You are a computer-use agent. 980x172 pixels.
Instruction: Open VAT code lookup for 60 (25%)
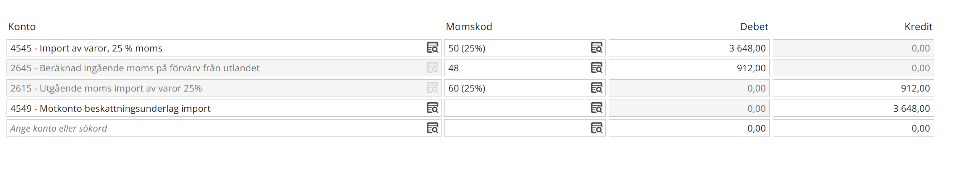(x=596, y=88)
